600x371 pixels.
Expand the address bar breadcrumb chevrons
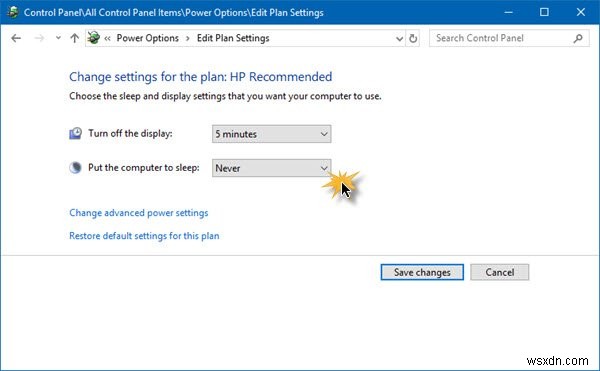pos(108,38)
